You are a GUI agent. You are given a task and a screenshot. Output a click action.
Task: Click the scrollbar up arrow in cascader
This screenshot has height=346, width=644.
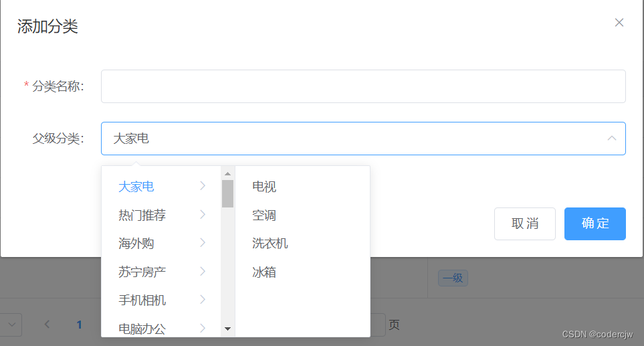click(x=227, y=174)
